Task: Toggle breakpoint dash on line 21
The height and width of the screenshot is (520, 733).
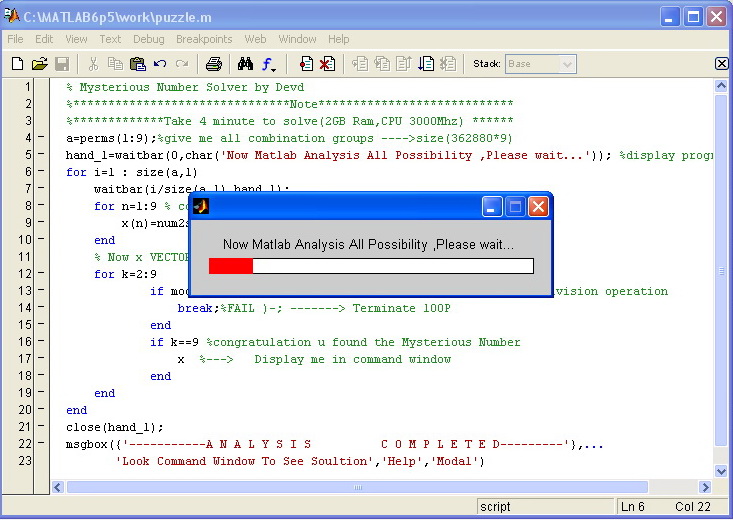Action: [x=41, y=426]
